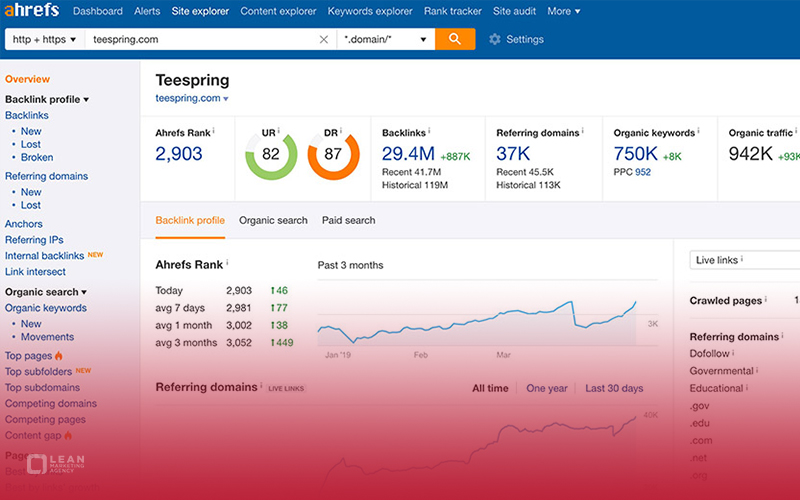Collapse the Backlink profile sidebar section
This screenshot has width=800, height=500.
[x=47, y=99]
